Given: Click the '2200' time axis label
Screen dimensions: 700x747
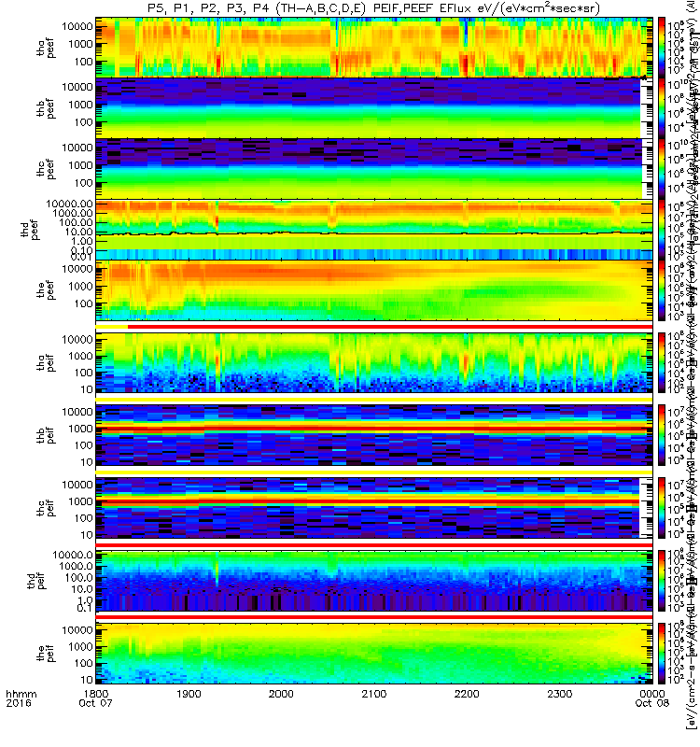Looking at the screenshot, I should pyautogui.click(x=467, y=694).
